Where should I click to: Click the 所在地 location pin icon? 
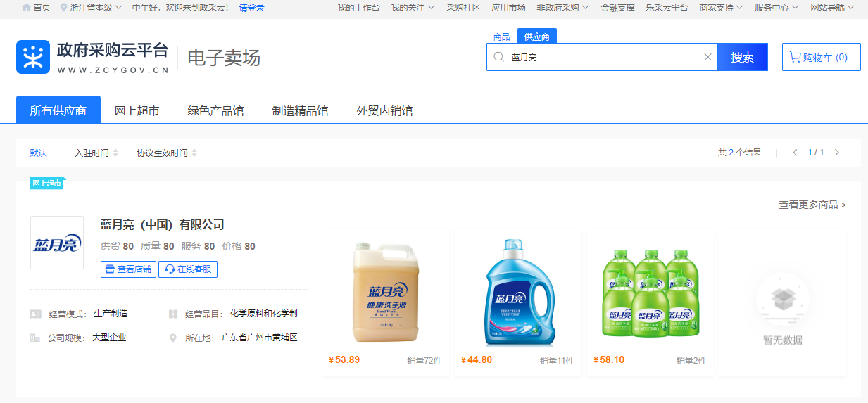pos(173,338)
